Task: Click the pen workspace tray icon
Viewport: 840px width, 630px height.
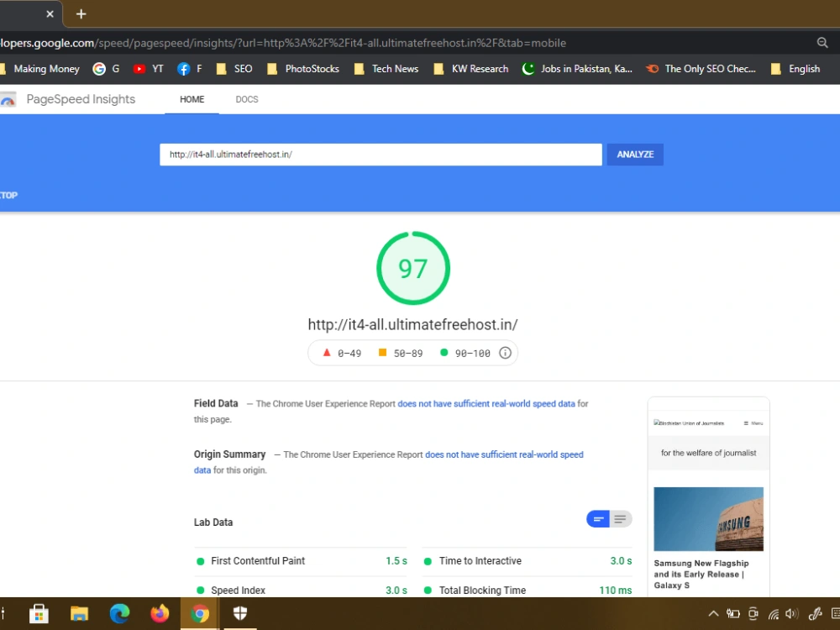Action: 815,614
